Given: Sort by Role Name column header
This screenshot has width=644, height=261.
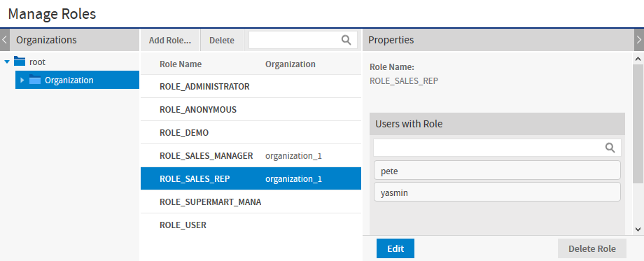Looking at the screenshot, I should pyautogui.click(x=181, y=64).
